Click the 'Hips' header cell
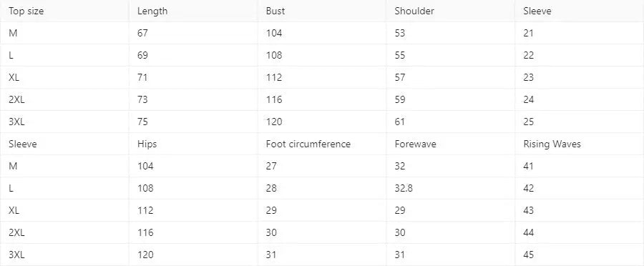 193,144
